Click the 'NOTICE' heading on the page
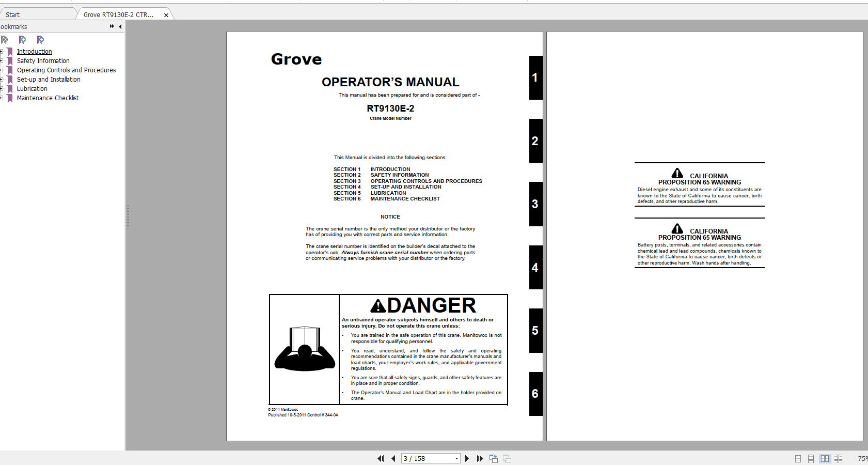Image resolution: width=868 pixels, height=465 pixels. click(390, 217)
